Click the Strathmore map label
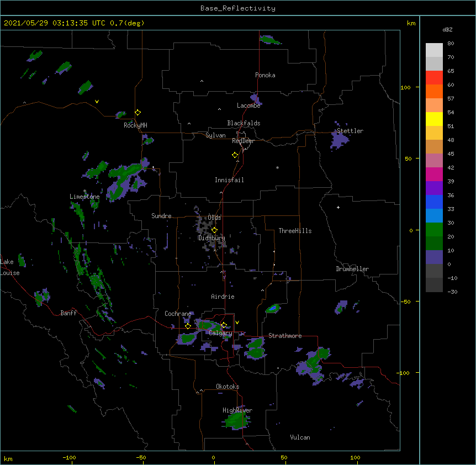The height and width of the screenshot is (465, 476). (x=285, y=336)
